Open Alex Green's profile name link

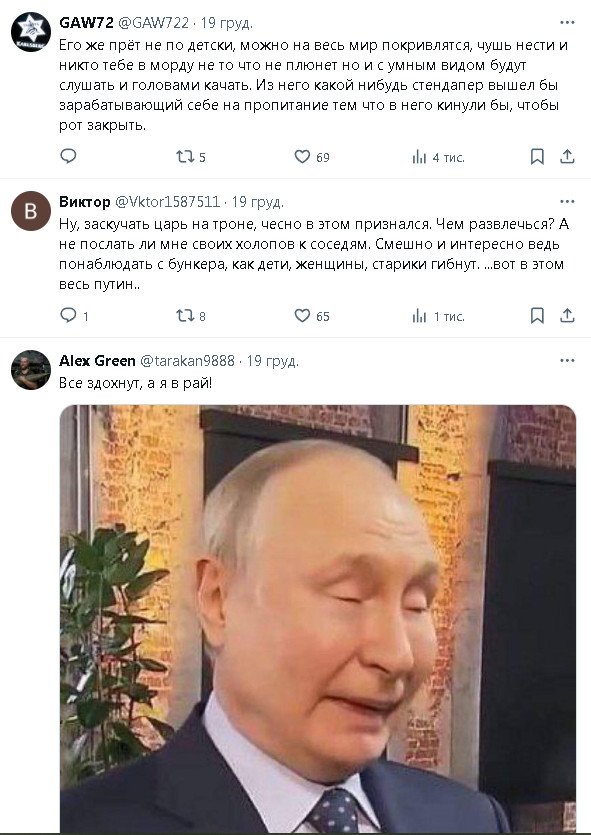click(x=97, y=361)
